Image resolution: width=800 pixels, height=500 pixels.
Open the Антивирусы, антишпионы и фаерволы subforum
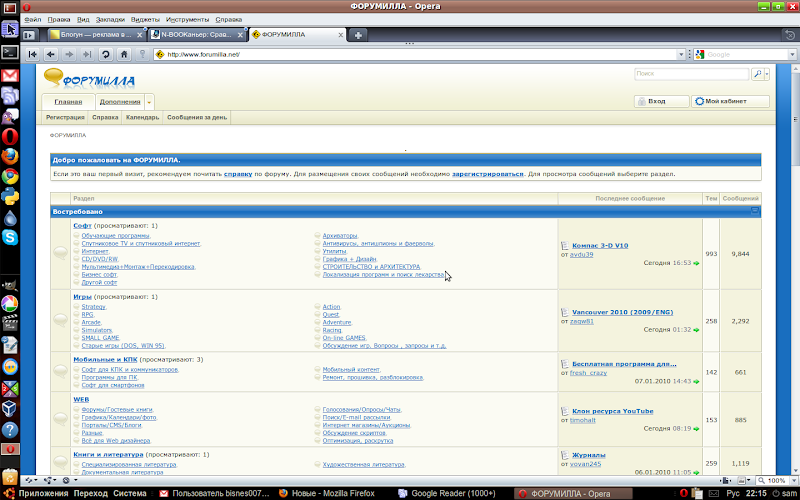(378, 243)
